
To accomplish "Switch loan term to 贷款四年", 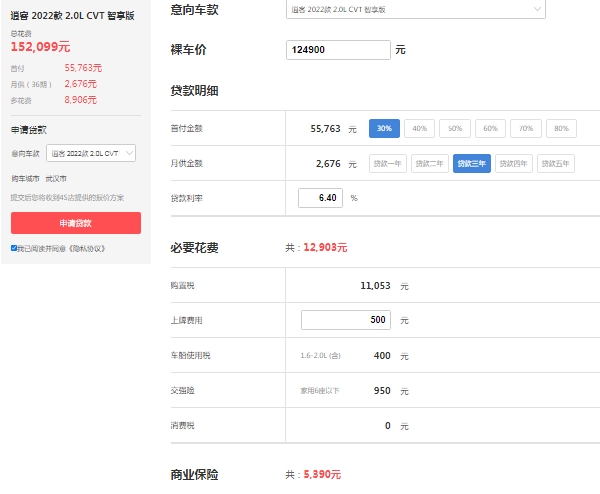I will click(x=514, y=163).
